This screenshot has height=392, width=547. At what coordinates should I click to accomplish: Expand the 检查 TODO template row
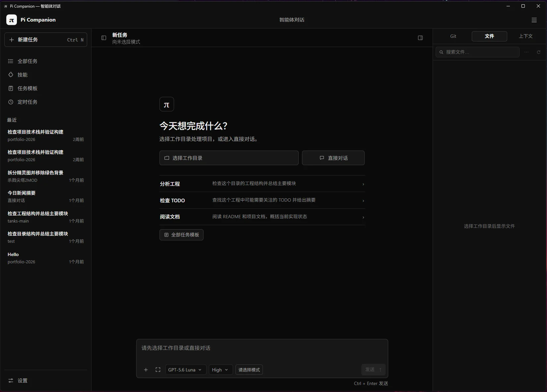tap(262, 200)
